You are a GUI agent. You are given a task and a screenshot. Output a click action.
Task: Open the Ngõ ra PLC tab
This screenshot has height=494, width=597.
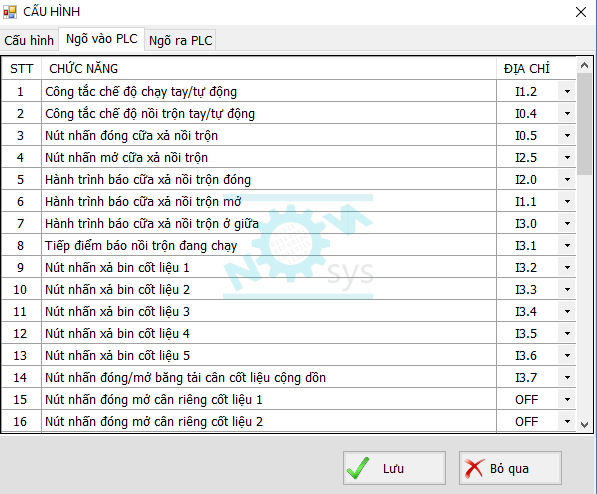click(180, 40)
